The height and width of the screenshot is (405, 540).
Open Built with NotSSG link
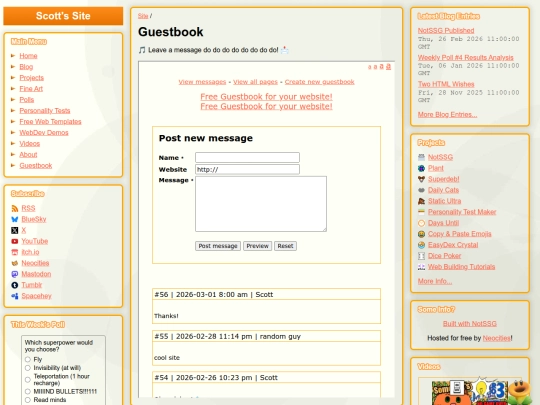pyautogui.click(x=470, y=324)
